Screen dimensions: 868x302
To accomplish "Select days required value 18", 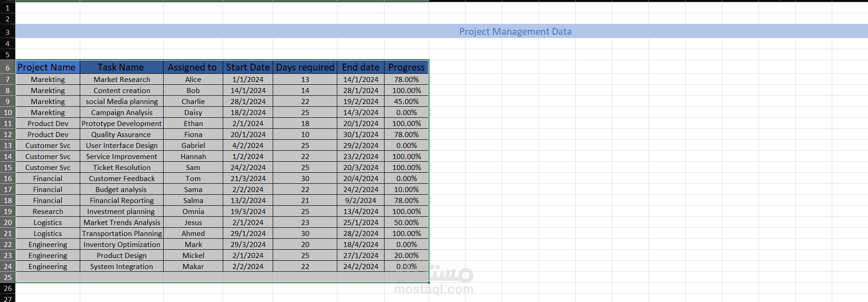I will pos(305,123).
